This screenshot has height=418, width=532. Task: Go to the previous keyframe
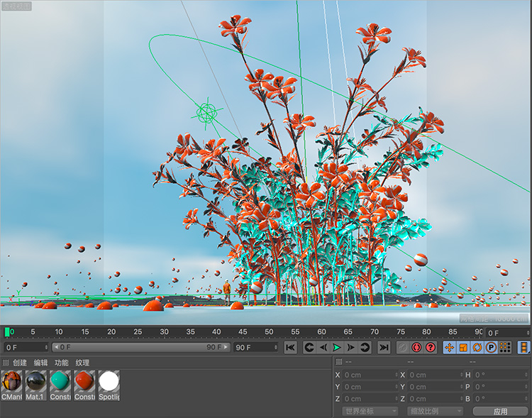pyautogui.click(x=309, y=347)
